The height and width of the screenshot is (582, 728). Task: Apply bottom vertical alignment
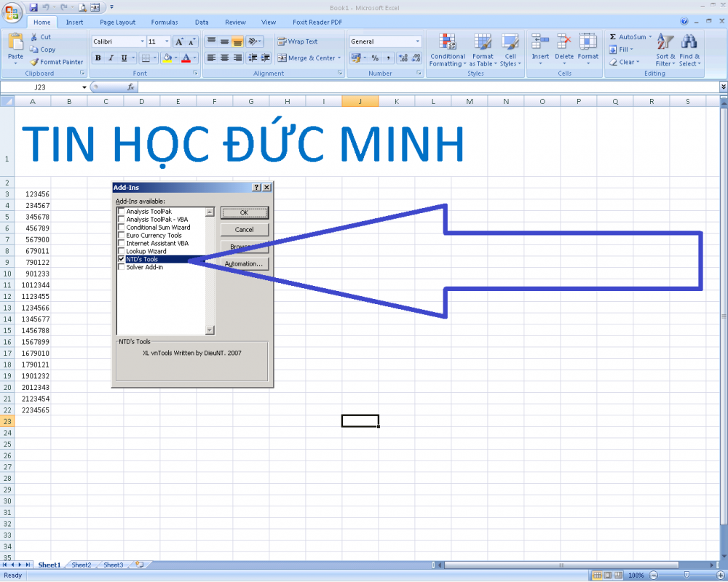click(237, 41)
